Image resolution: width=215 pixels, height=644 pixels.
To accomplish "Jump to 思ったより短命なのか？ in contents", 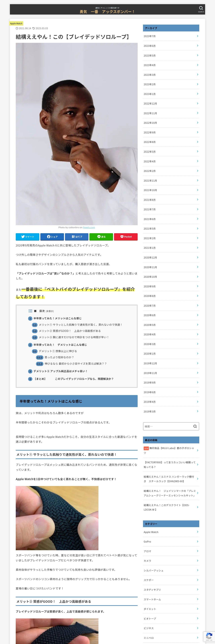I will tap(59, 357).
